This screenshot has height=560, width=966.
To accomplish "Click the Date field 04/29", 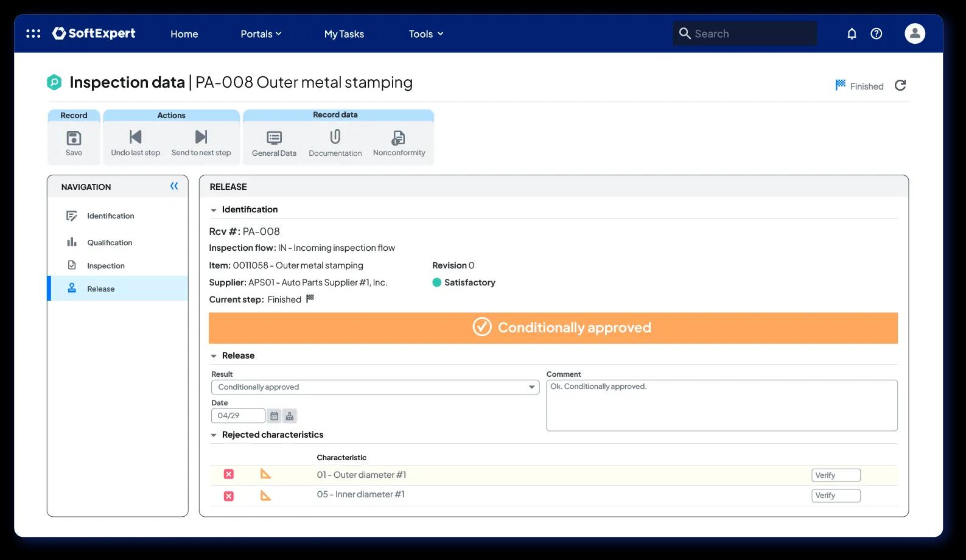I will (x=238, y=416).
